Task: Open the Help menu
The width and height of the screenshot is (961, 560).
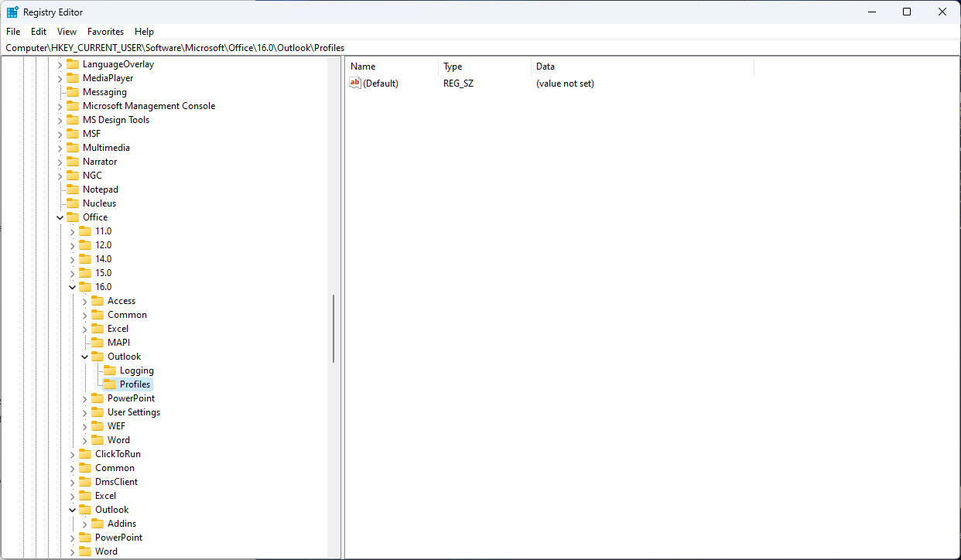Action: click(144, 32)
